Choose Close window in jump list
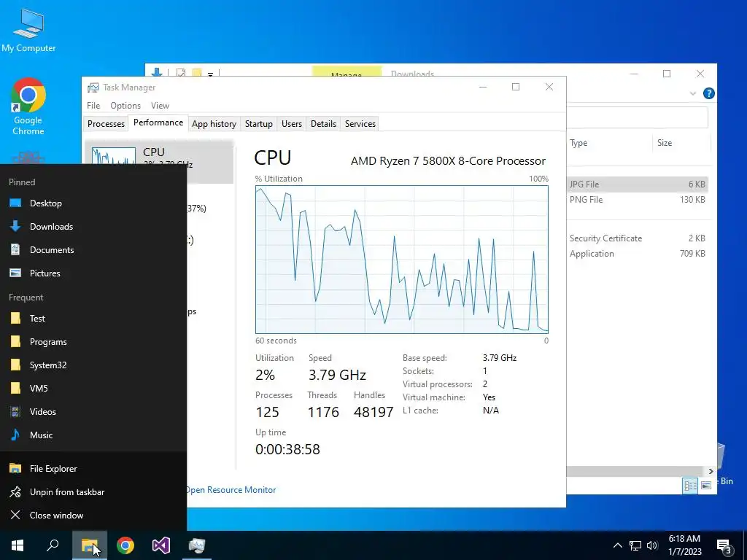 point(93,516)
